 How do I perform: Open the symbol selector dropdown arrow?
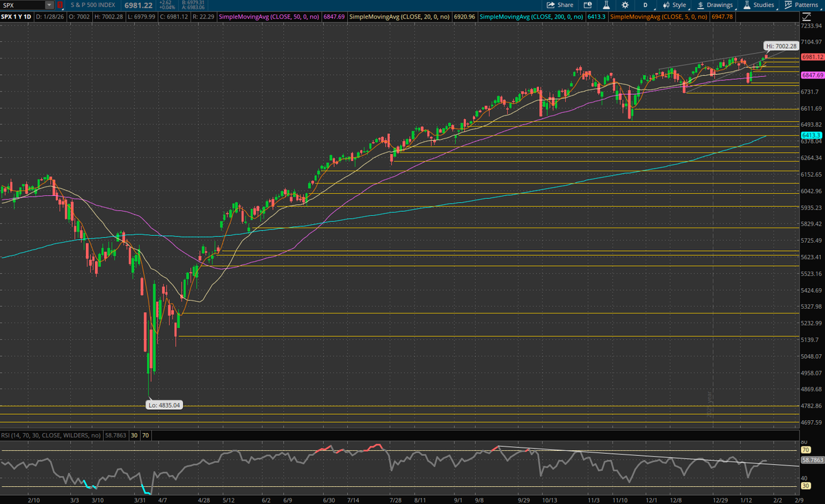[49, 5]
